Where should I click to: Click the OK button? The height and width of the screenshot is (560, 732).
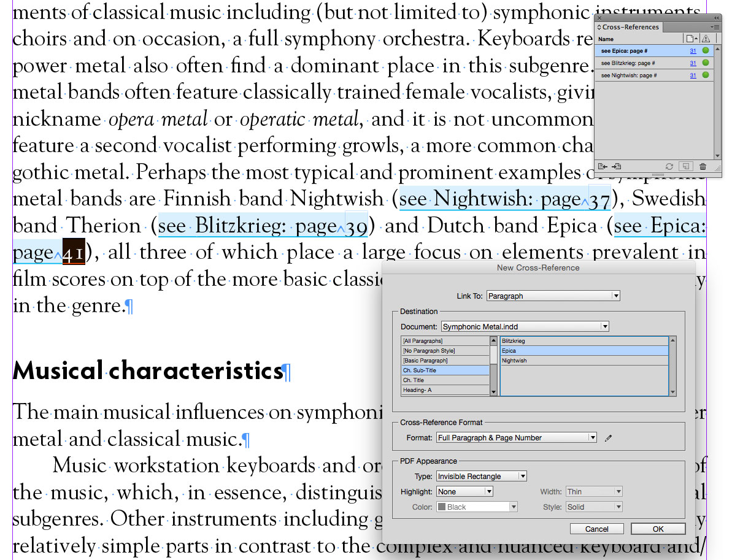coord(658,529)
